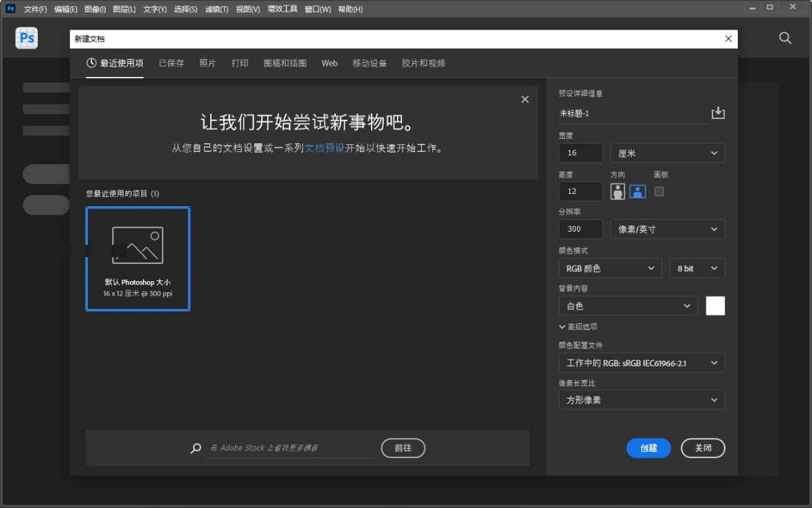Open the 视图(V) menu
812x508 pixels.
(x=247, y=9)
